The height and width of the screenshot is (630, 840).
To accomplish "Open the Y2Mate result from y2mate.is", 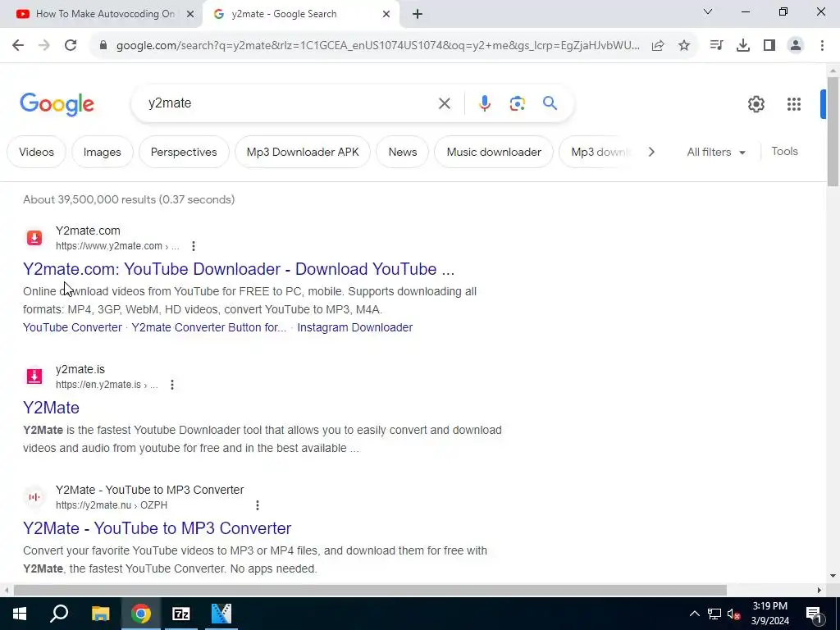I will point(51,408).
